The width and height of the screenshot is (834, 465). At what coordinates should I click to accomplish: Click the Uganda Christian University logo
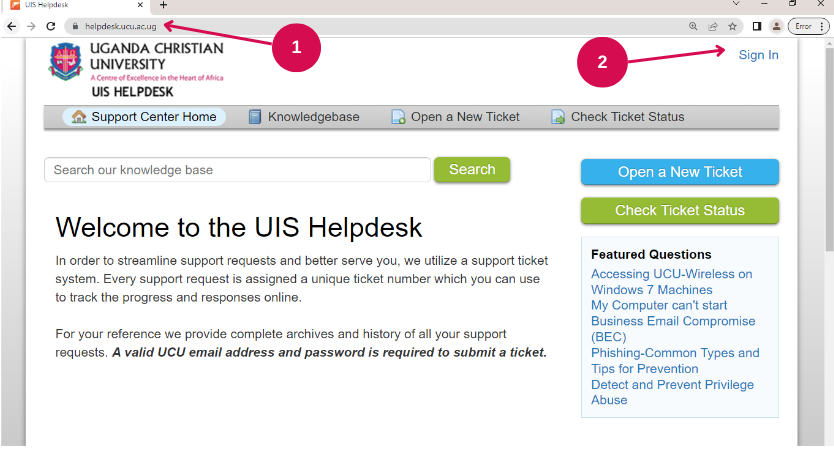click(x=65, y=61)
